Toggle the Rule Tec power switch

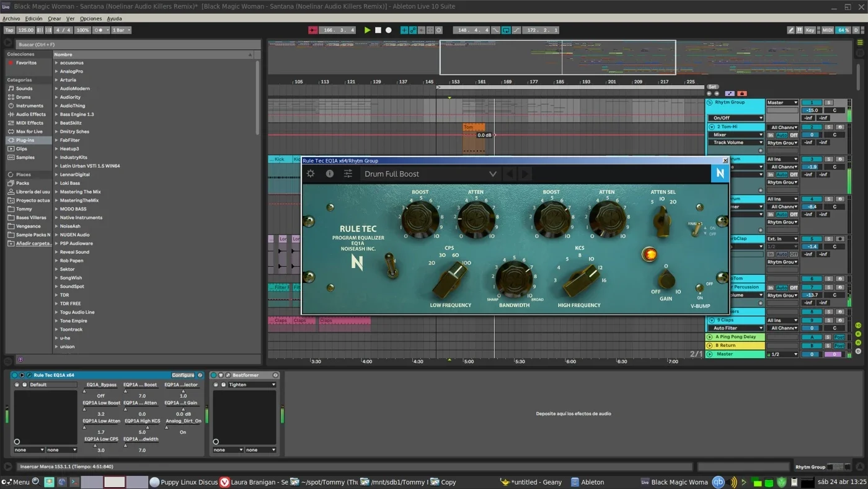tap(391, 266)
